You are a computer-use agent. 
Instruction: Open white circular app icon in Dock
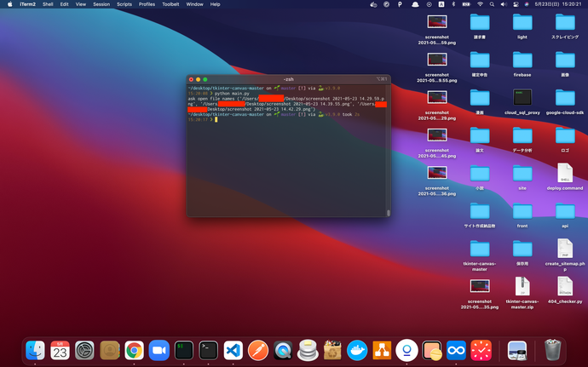[x=406, y=351]
